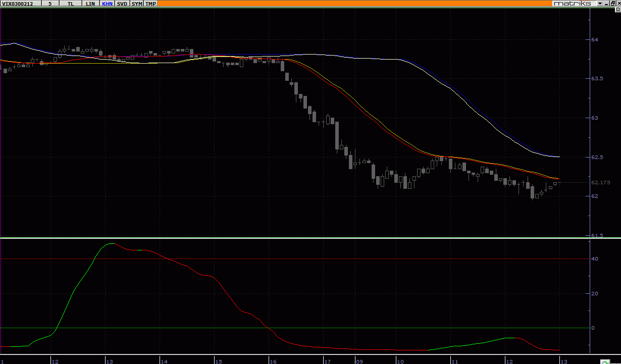This screenshot has width=621, height=364.
Task: Click the 62.175 last price label
Action: pyautogui.click(x=601, y=182)
